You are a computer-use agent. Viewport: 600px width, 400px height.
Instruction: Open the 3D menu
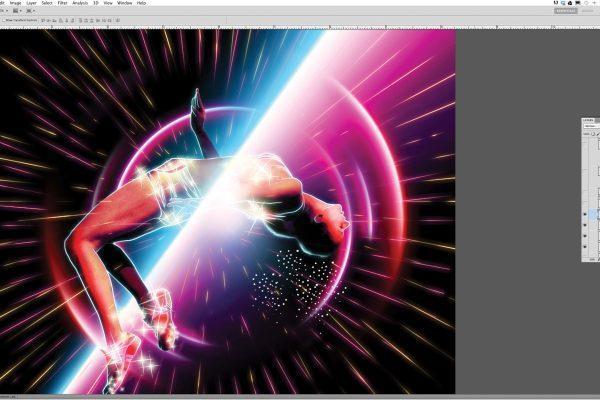point(96,3)
